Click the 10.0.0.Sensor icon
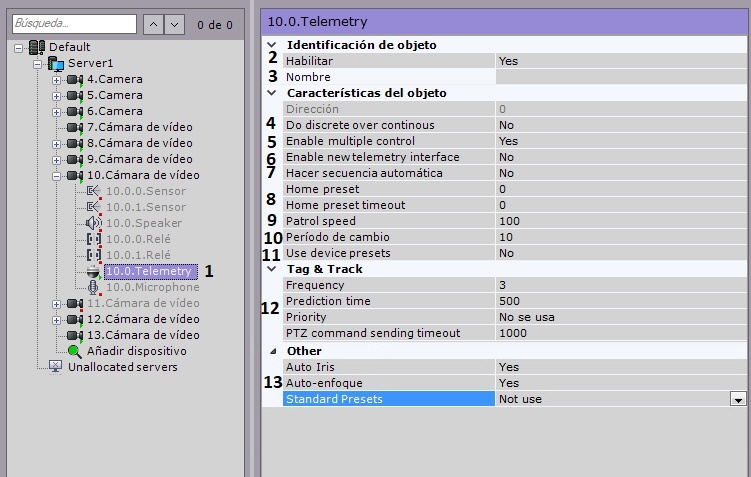The width and height of the screenshot is (751, 477). [93, 191]
